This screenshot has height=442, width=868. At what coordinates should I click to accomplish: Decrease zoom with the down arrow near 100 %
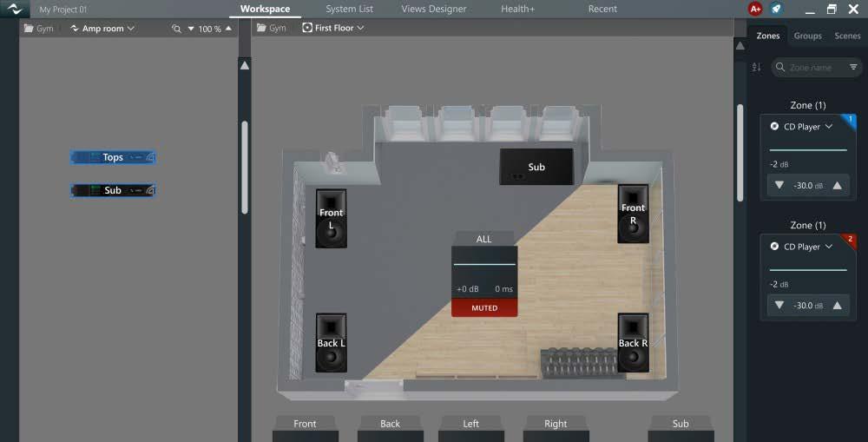pos(191,29)
